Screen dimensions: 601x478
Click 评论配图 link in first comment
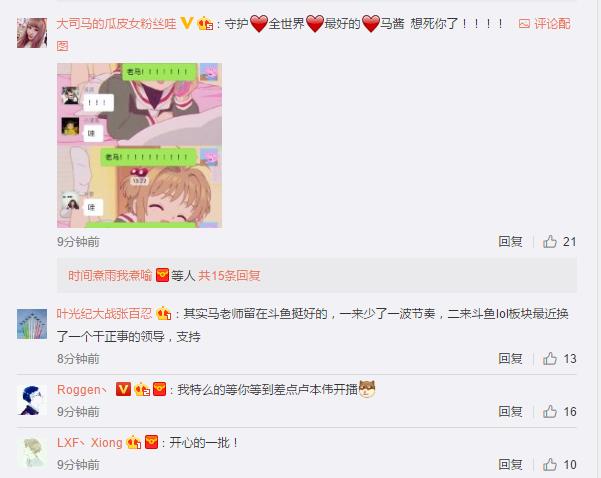tap(544, 24)
